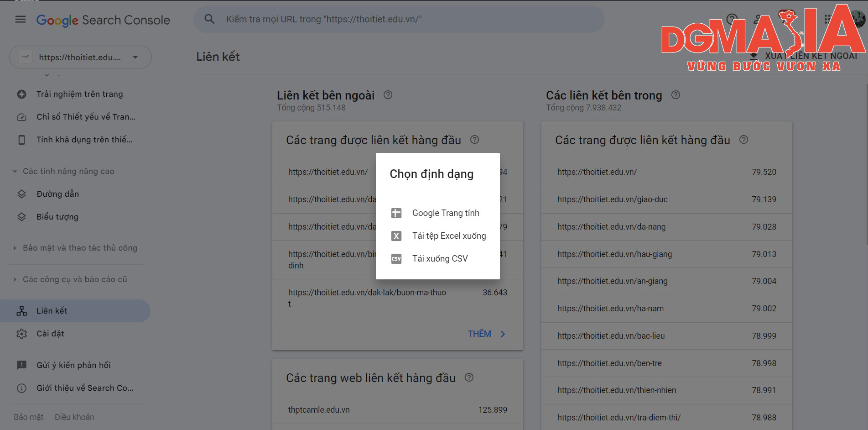The height and width of the screenshot is (430, 868).
Task: Open Gửi ý kiến phản hồi
Action: [73, 365]
